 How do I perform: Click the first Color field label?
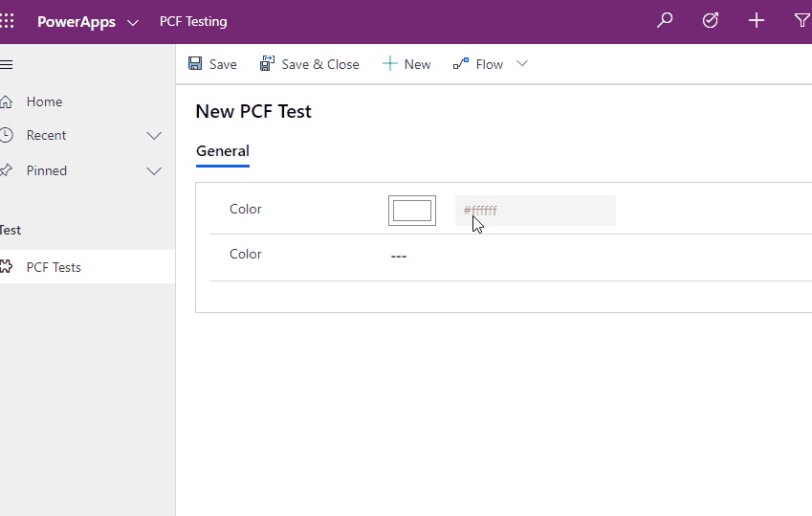pyautogui.click(x=246, y=209)
